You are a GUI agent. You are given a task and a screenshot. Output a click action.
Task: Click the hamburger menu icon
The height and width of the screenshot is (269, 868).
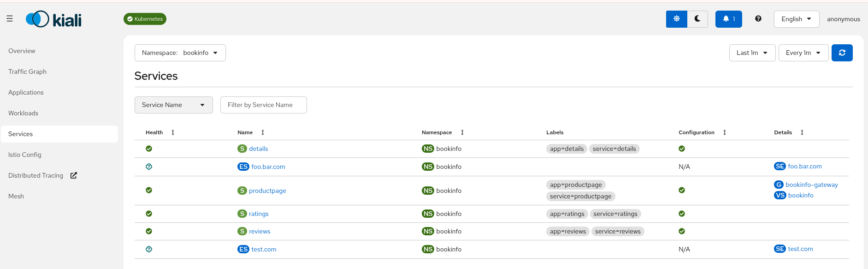pyautogui.click(x=10, y=19)
